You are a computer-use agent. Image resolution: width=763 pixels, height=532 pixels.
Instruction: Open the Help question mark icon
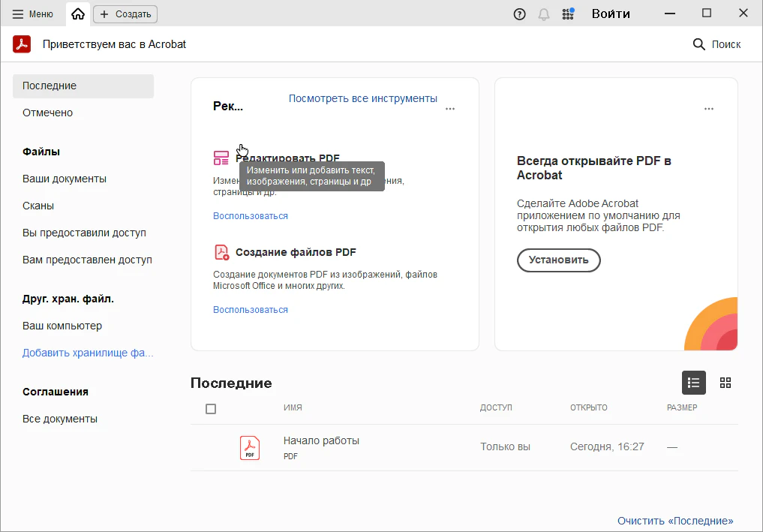519,14
